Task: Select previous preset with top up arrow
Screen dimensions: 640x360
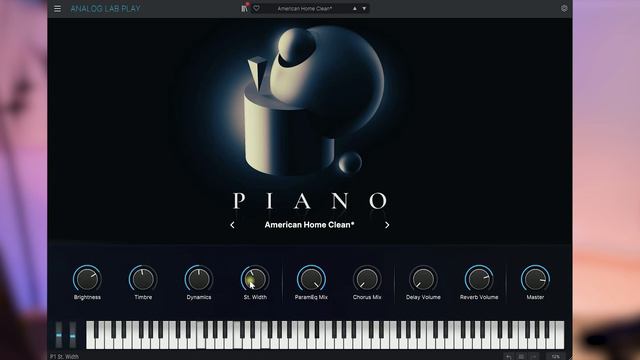Action: [x=354, y=8]
